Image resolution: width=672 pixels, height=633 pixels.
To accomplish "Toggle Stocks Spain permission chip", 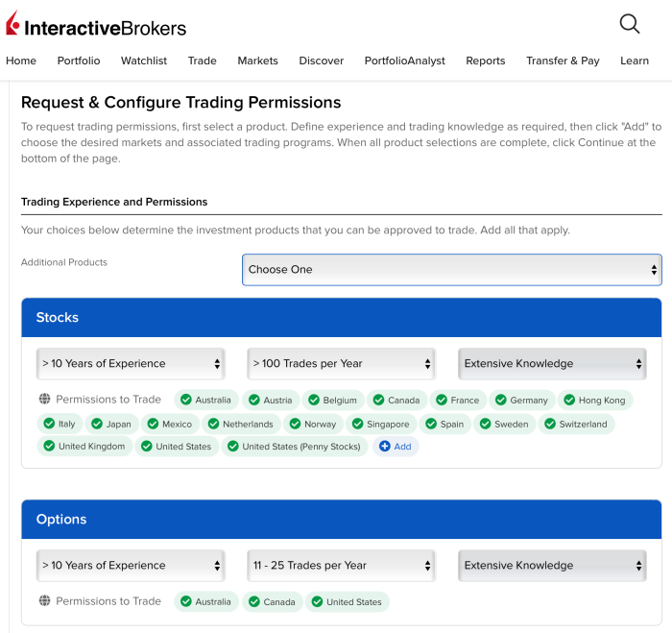I will click(445, 425).
